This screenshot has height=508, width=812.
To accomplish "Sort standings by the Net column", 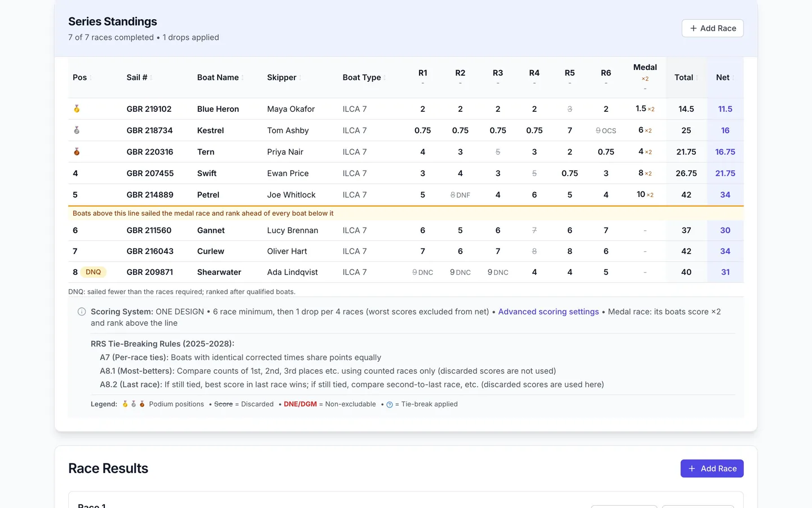I will click(725, 77).
